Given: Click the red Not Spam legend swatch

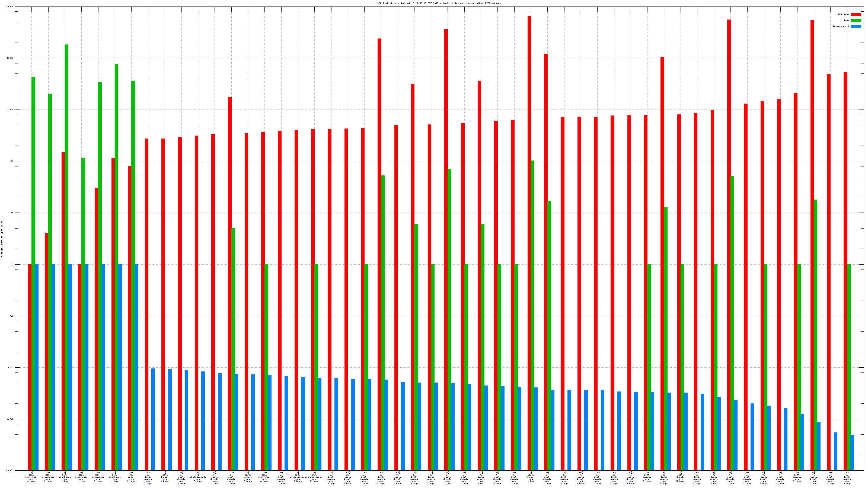Looking at the screenshot, I should coord(856,14).
